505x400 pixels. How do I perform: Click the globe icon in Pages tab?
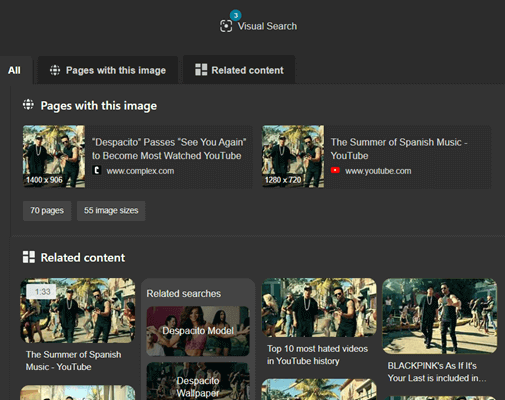point(55,70)
